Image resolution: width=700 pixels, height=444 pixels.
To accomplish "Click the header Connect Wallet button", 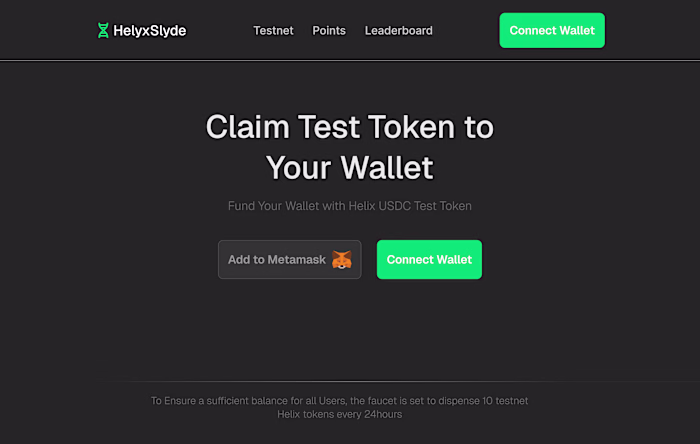I will click(x=552, y=30).
